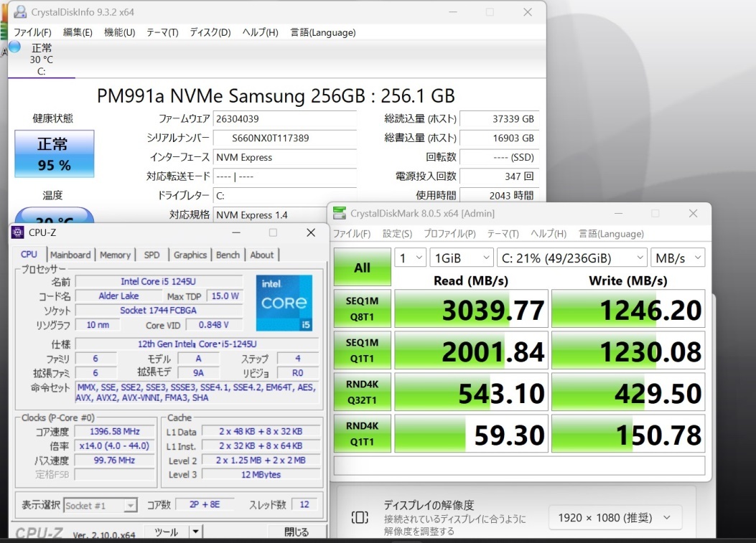This screenshot has width=756, height=543.
Task: Open the ファイル(F) menu in CrystalDiskMark
Action: click(352, 234)
